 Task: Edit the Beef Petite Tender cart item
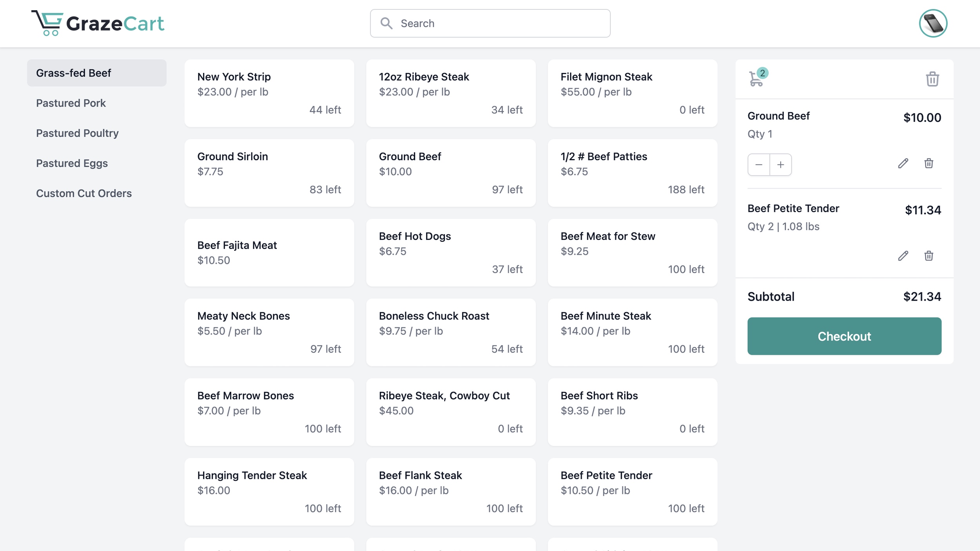click(903, 256)
